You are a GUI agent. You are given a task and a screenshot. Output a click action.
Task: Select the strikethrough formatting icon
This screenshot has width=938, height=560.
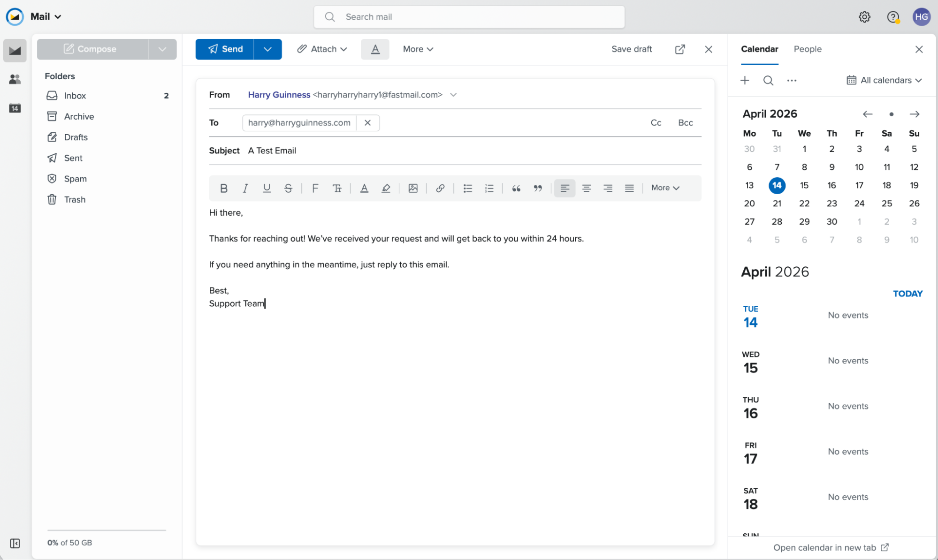(288, 188)
